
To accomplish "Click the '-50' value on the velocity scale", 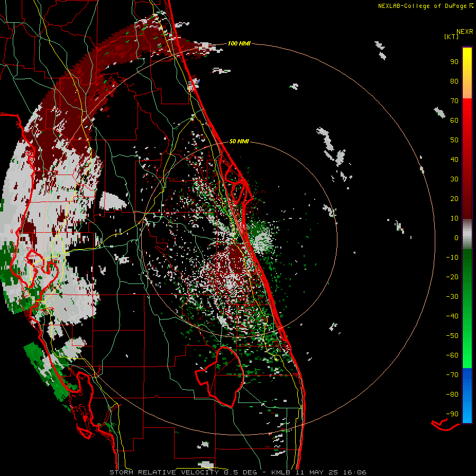I will click(x=452, y=336).
